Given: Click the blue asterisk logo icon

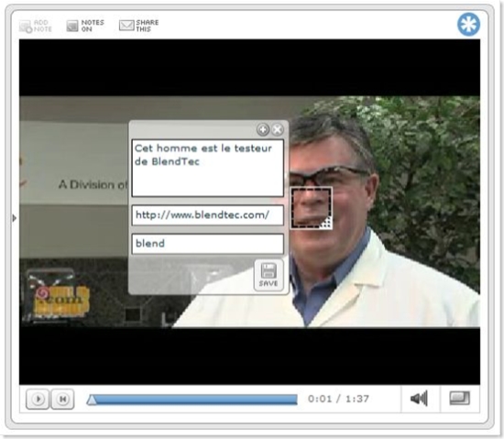Looking at the screenshot, I should coord(468,25).
